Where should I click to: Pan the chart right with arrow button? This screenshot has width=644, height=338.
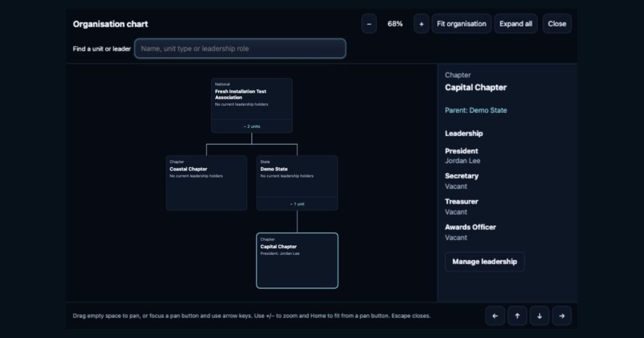(562, 316)
